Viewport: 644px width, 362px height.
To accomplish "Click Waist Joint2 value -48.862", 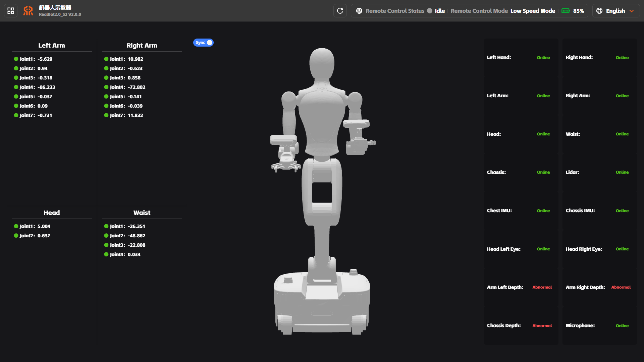I will [x=137, y=236].
